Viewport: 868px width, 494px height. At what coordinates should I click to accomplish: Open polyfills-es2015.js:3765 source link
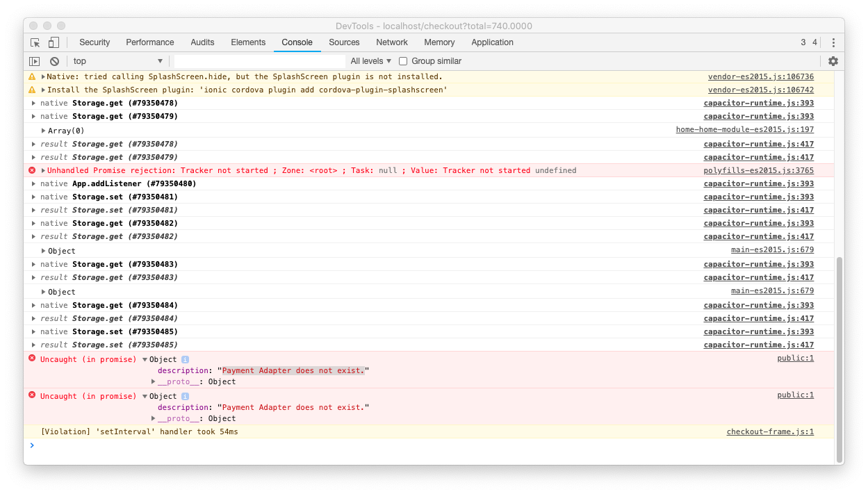click(x=759, y=170)
